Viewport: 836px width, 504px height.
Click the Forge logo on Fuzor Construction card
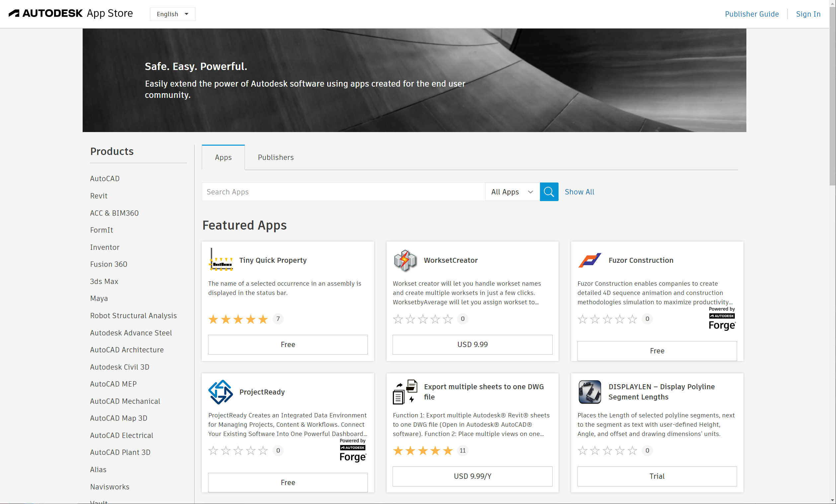pos(722,319)
